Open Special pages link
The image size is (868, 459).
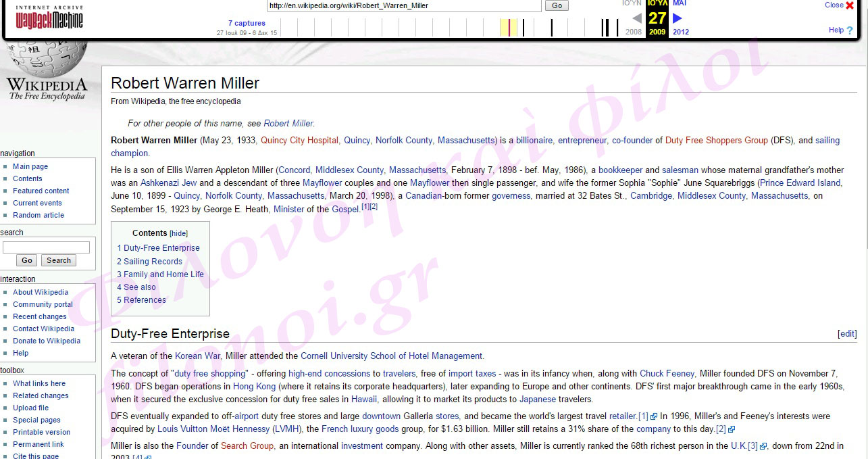[x=36, y=420]
